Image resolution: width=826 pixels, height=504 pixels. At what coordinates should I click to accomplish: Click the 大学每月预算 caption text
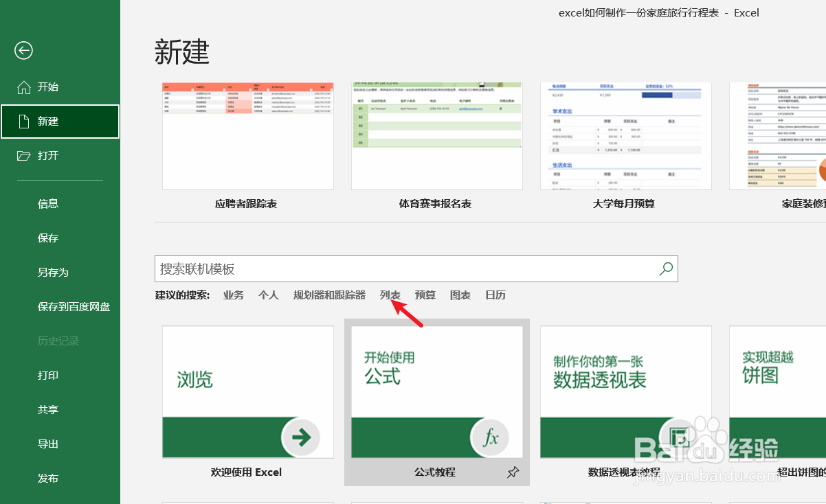click(624, 204)
